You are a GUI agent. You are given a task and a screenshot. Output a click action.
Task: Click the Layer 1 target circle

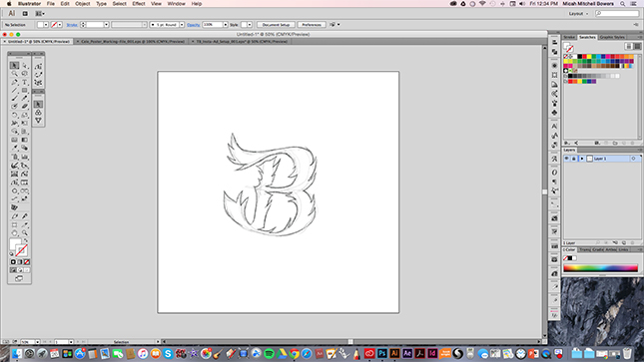633,159
